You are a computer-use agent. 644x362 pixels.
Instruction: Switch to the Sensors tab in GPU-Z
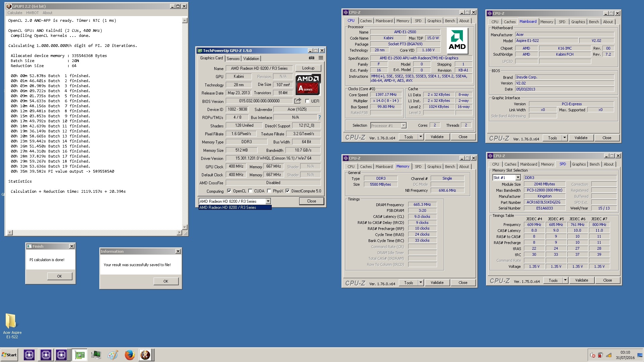[x=233, y=59]
